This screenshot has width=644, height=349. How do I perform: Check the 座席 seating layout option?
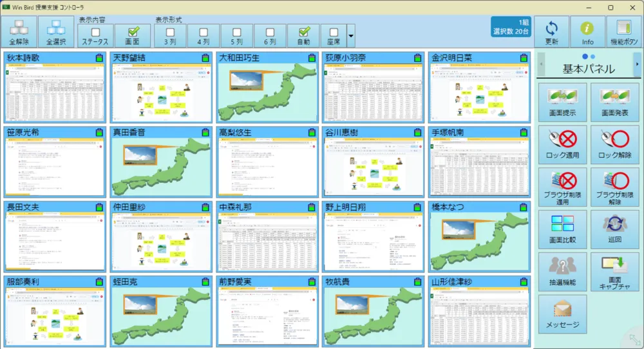tap(334, 32)
